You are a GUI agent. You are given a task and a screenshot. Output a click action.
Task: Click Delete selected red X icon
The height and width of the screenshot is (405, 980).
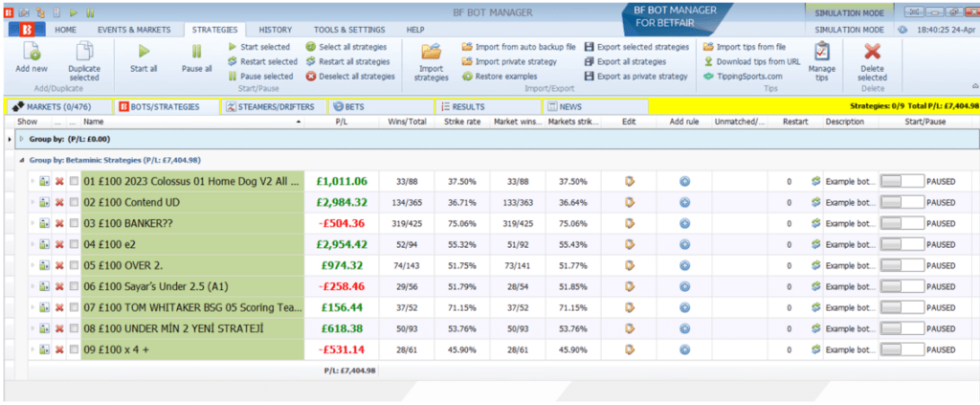[872, 52]
